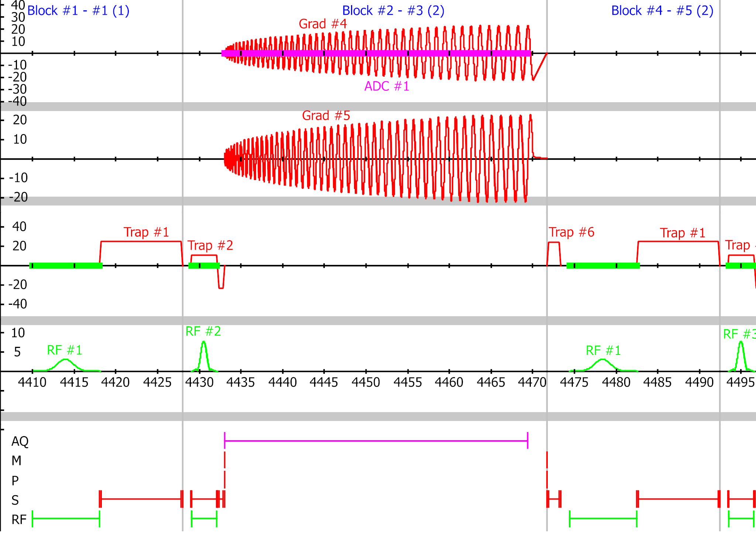
Task: Click the RF #2 pulse peak
Action: pyautogui.click(x=204, y=343)
